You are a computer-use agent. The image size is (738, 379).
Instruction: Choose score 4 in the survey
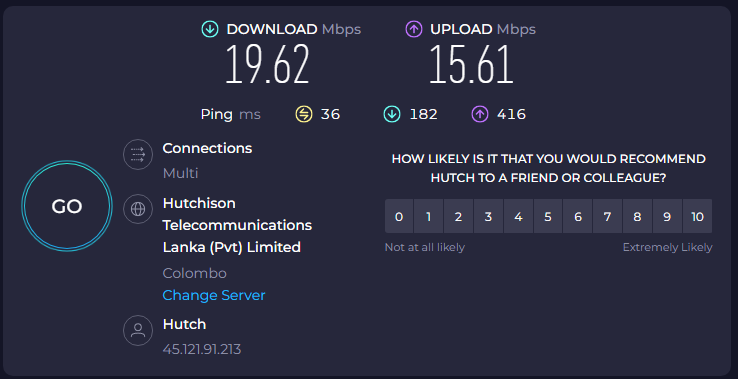[x=518, y=216]
